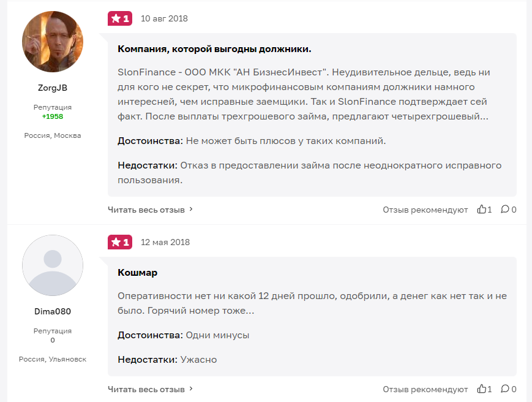Click star rating badge on Dima080's review
This screenshot has width=532, height=402.
(x=120, y=242)
